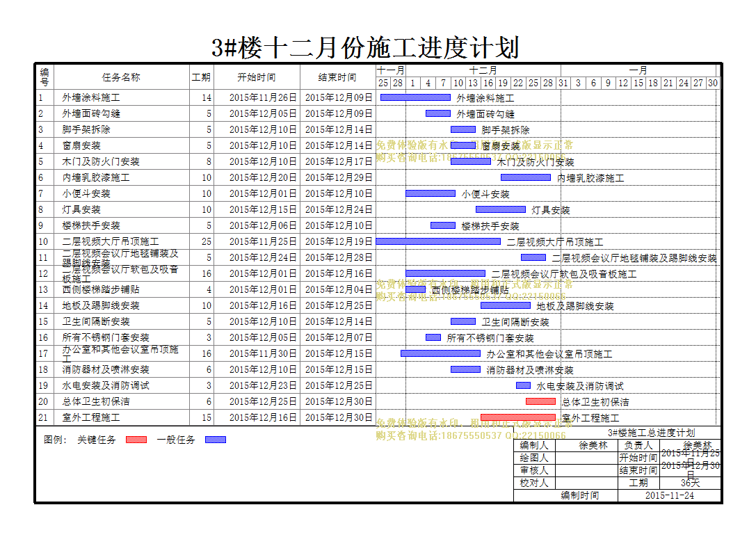Select the Gantt bar for 消防器材及喷淋安装

466,369
